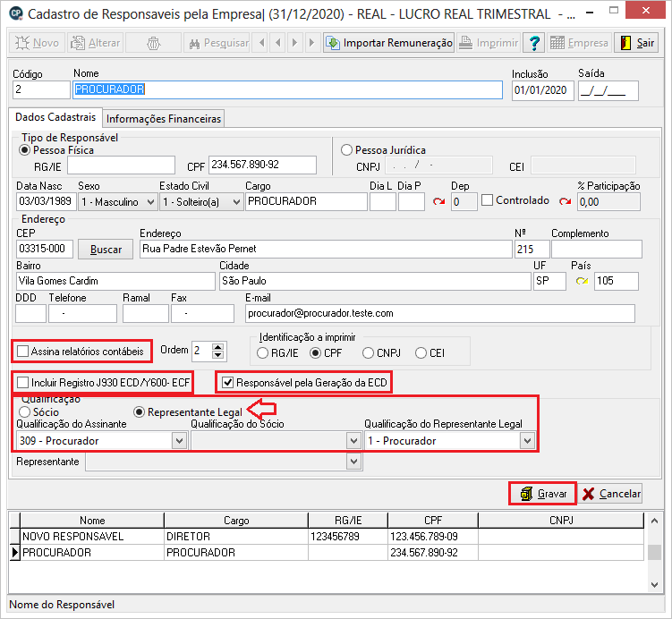Screen dimensions: 672x619
Task: Click the delete trash can icon
Action: click(153, 43)
